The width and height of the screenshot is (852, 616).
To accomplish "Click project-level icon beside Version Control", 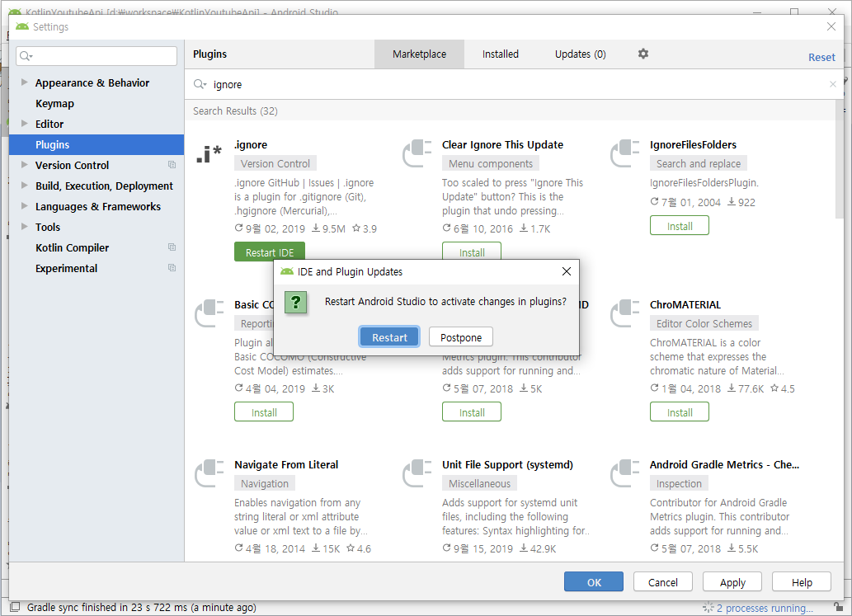I will pos(172,165).
